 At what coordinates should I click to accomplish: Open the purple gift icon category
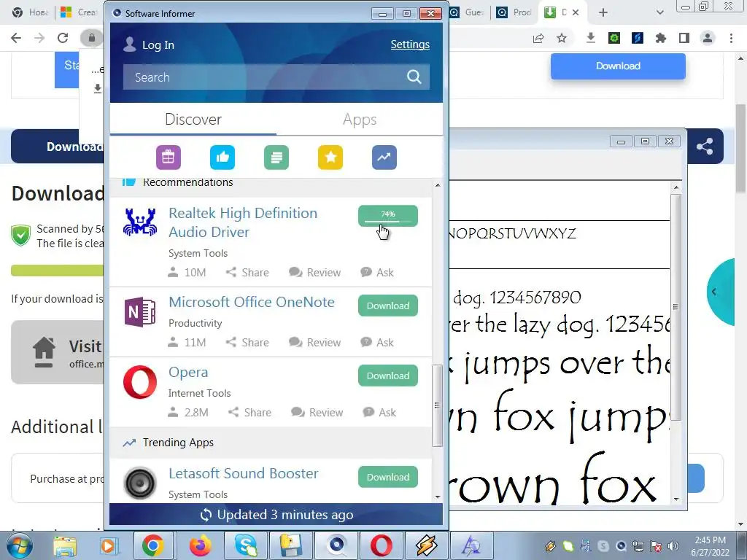[169, 157]
